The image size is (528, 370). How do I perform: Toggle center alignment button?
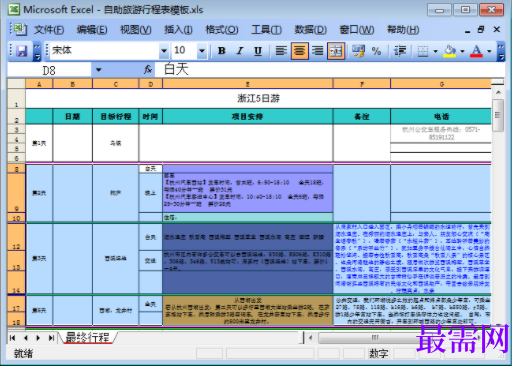tap(299, 51)
